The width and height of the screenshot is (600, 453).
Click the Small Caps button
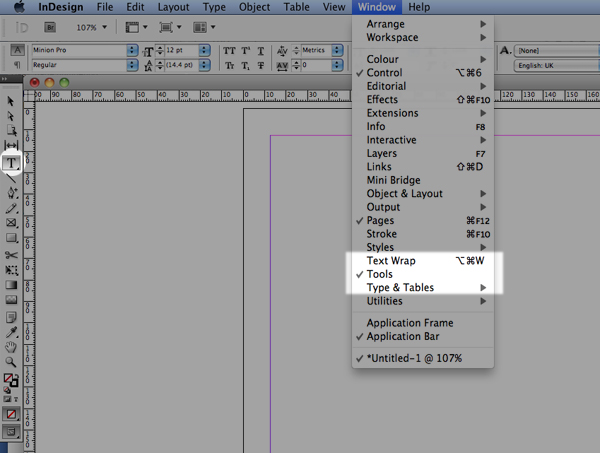point(229,66)
